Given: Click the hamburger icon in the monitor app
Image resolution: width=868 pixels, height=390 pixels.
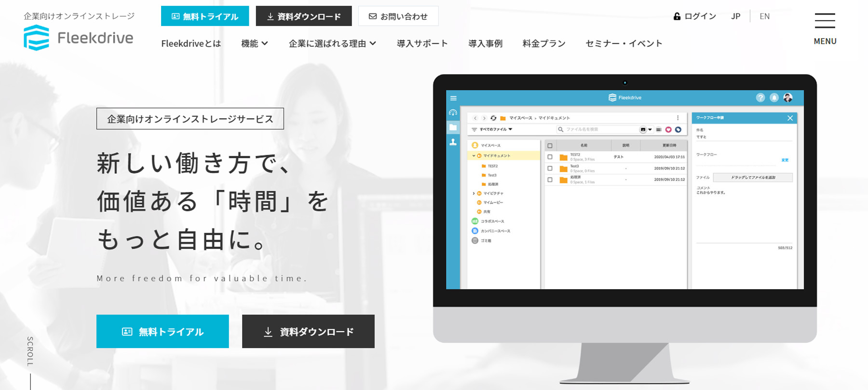Looking at the screenshot, I should 453,98.
